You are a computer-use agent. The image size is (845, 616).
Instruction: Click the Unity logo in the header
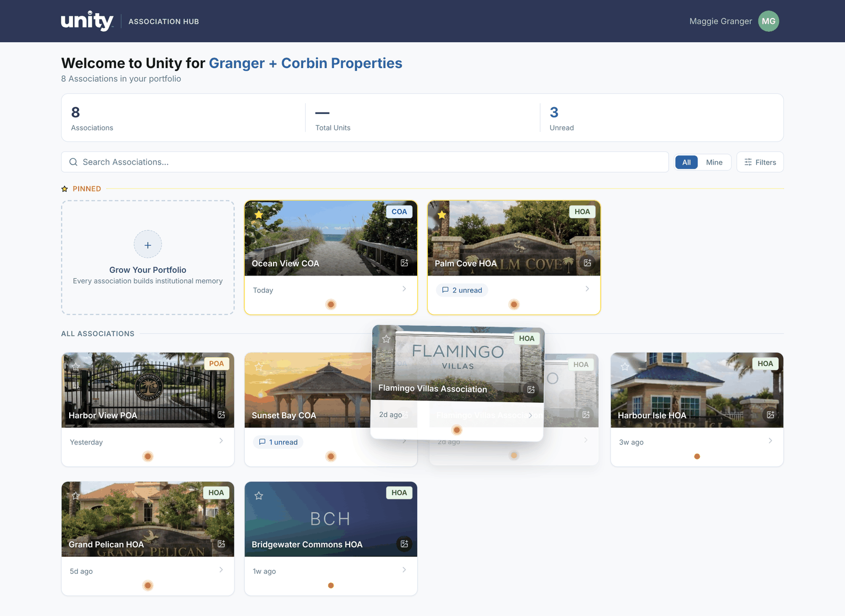click(87, 21)
